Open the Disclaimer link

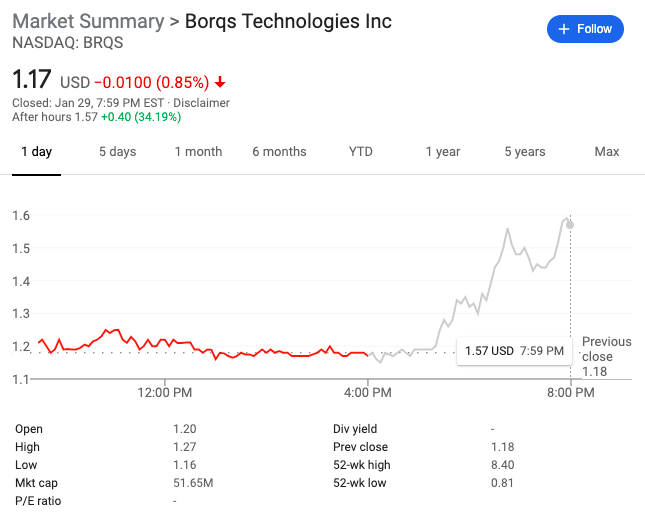[x=203, y=103]
